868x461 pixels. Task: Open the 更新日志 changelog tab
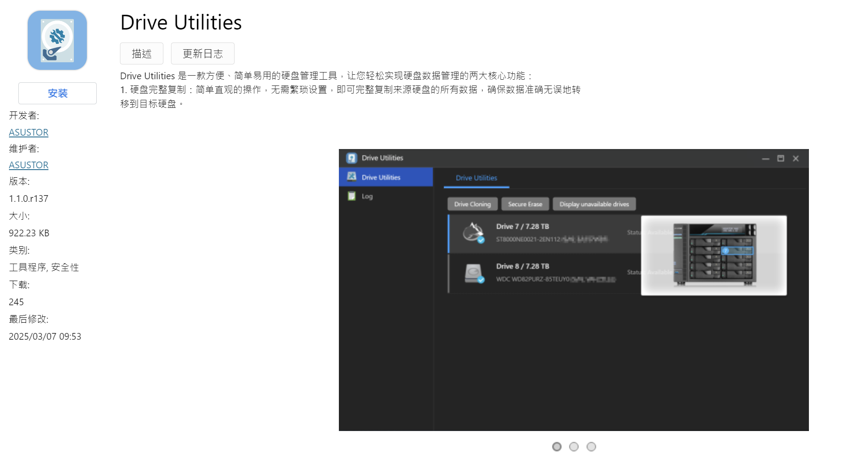[203, 54]
